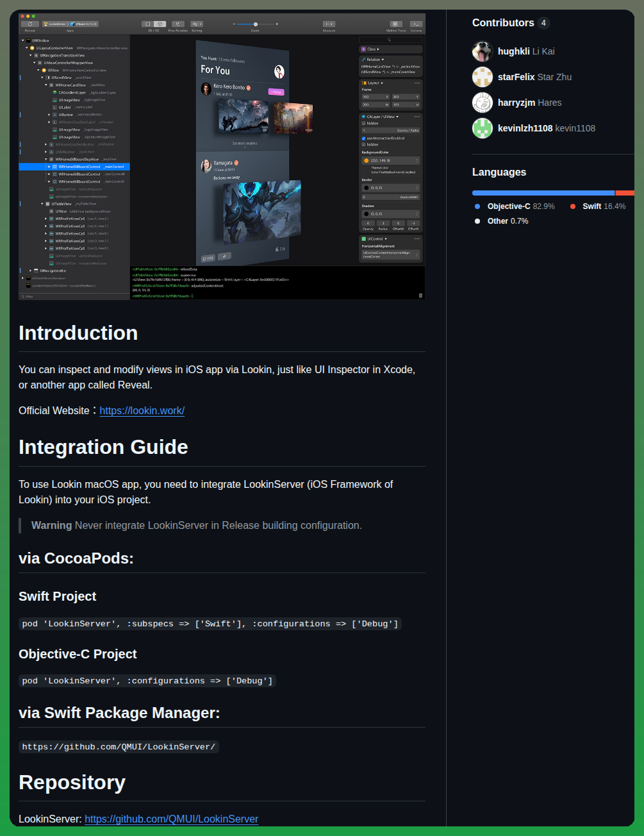Click the share arrow icon in app preview
Image resolution: width=644 pixels, height=836 pixels.
(x=224, y=256)
